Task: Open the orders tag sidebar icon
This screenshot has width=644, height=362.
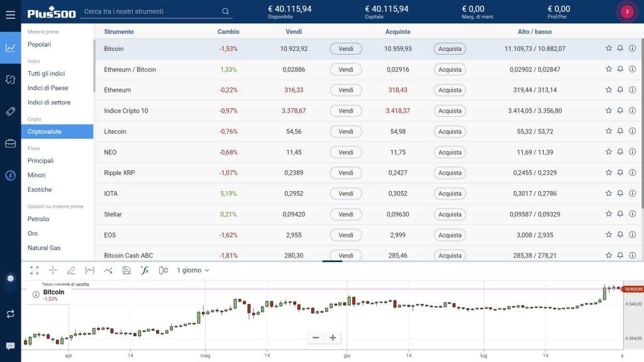Action: (10, 111)
